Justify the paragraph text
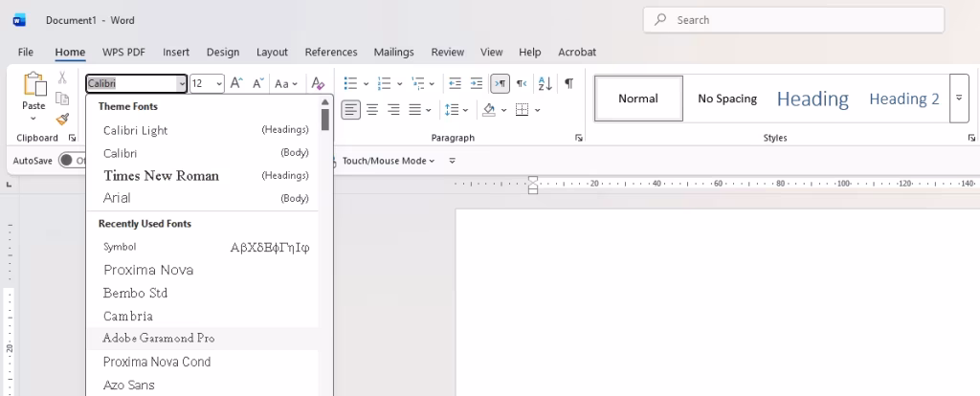This screenshot has height=396, width=980. pyautogui.click(x=414, y=111)
